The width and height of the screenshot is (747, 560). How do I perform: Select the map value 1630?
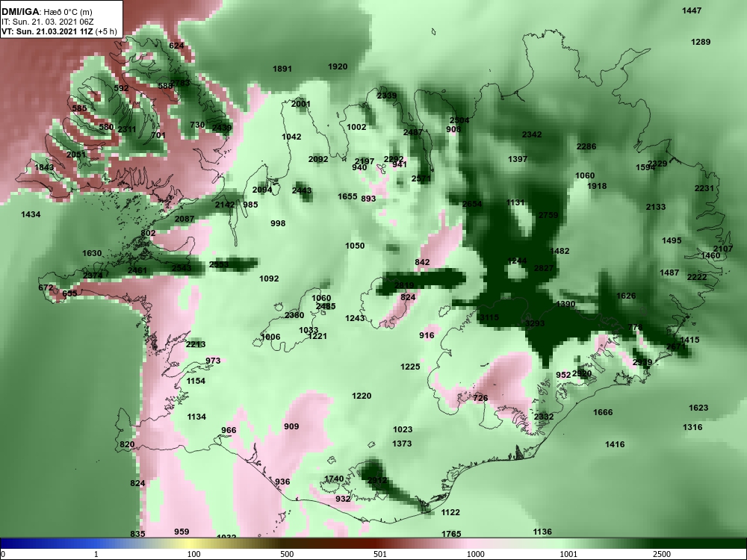92,253
